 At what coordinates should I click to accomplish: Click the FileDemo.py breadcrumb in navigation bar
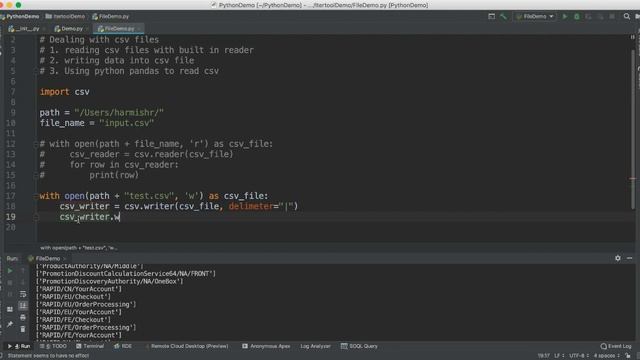coord(111,16)
